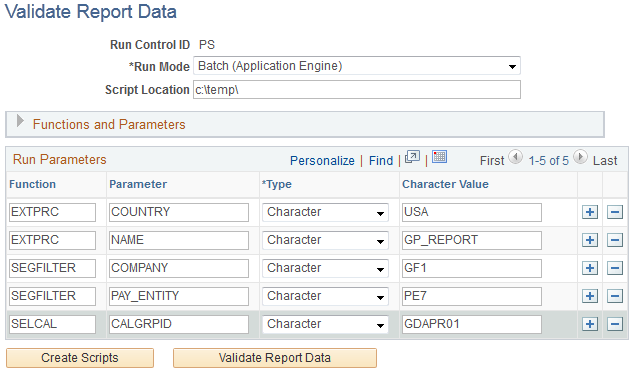Click the GDAPR01 character value field
The image size is (632, 371).
(472, 325)
